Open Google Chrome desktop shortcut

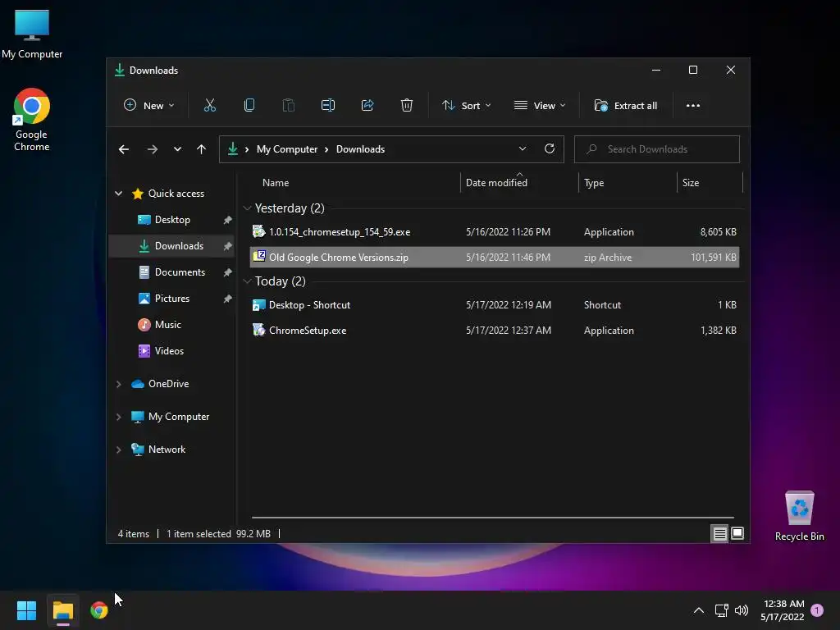coord(32,120)
